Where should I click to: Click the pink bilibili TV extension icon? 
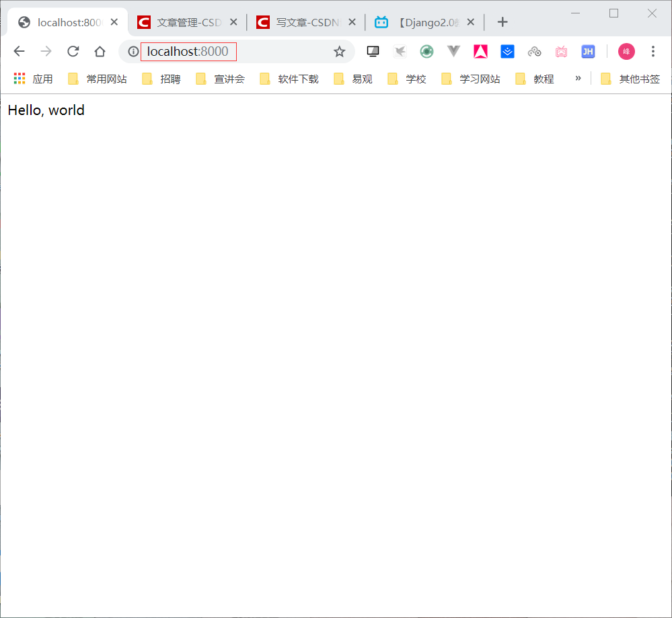click(562, 52)
